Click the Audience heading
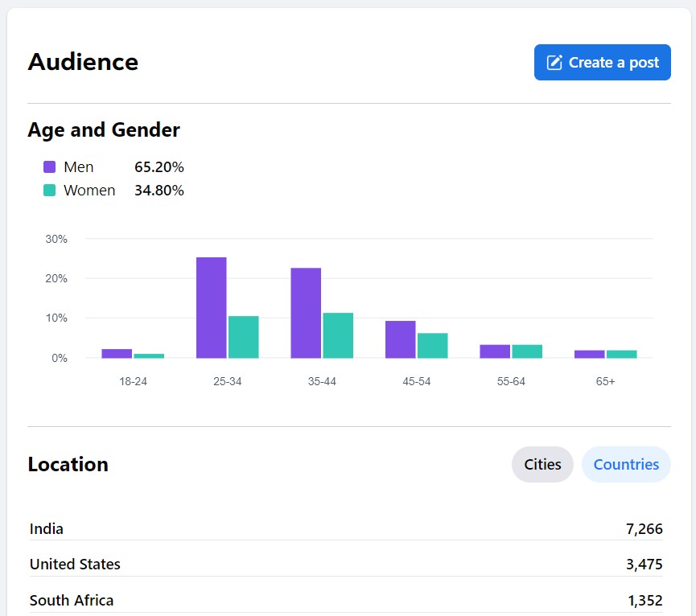This screenshot has width=696, height=616. [x=83, y=62]
